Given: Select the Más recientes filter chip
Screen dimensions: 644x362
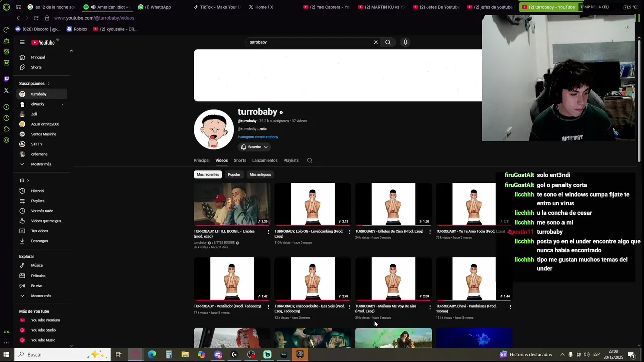Looking at the screenshot, I should [208, 174].
